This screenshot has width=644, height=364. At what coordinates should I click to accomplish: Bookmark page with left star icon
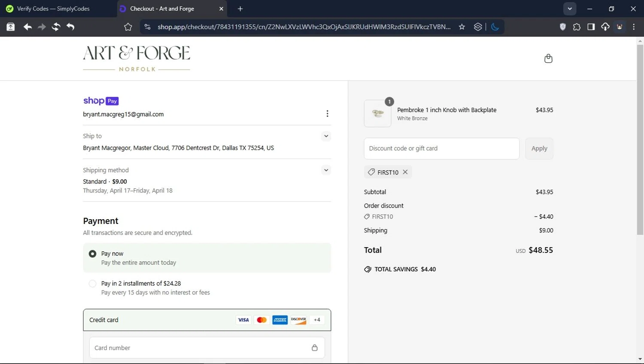128,27
